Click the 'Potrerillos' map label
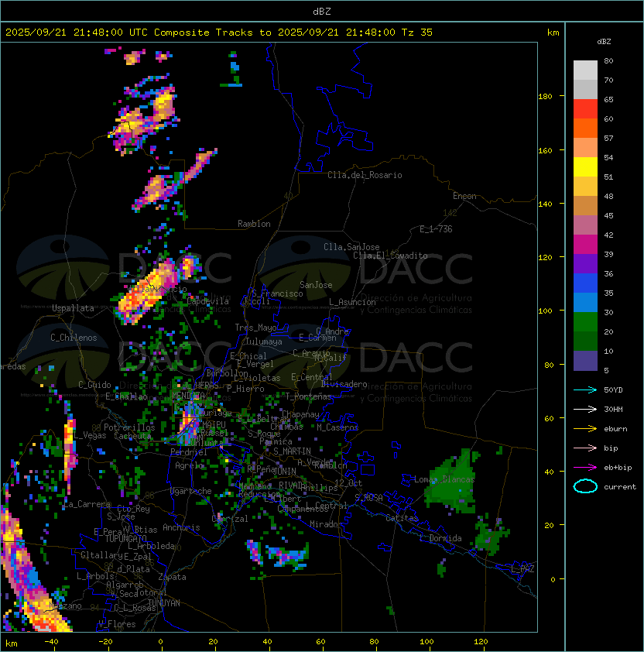Image resolution: width=644 pixels, height=652 pixels. [x=129, y=427]
